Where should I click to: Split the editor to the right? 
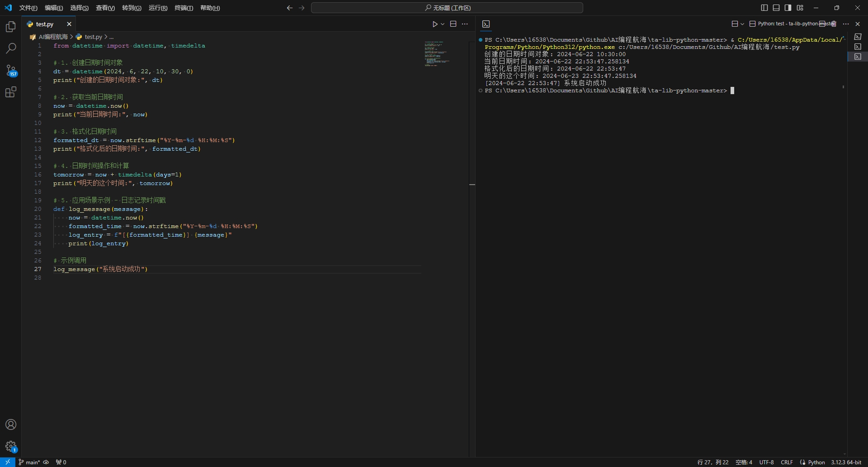coord(453,24)
